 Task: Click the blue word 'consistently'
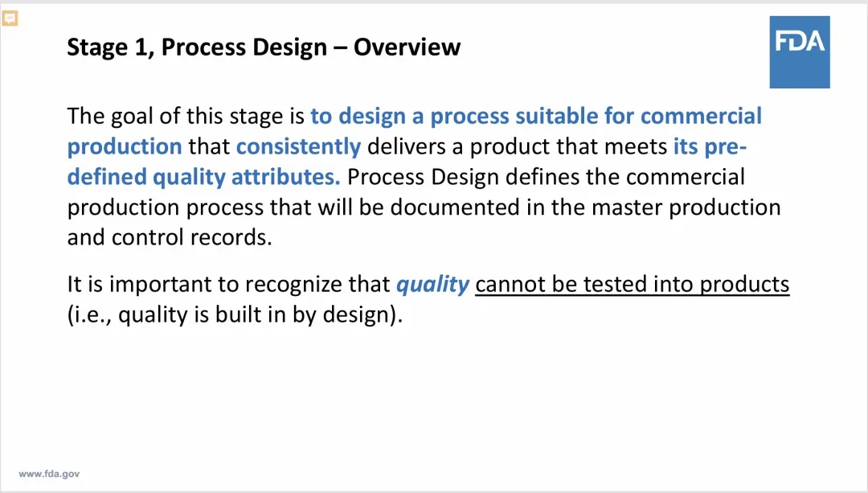click(x=298, y=147)
